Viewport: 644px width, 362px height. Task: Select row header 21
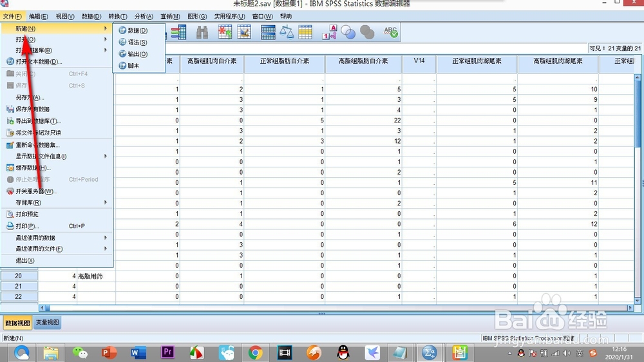pos(19,286)
